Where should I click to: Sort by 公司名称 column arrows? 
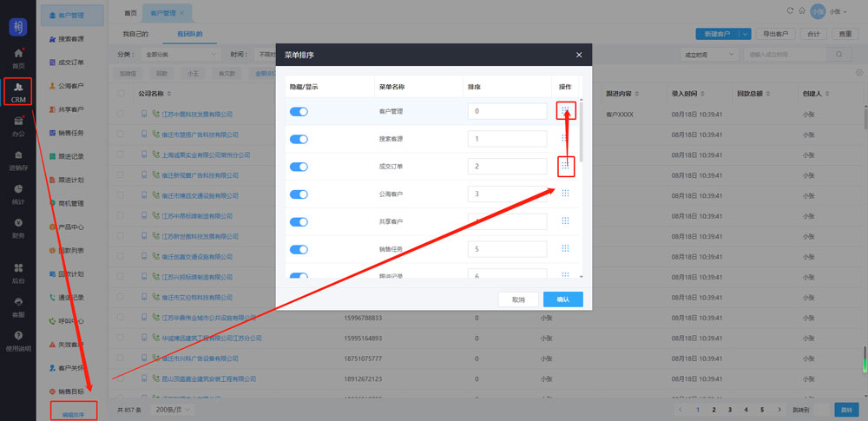coord(169,94)
